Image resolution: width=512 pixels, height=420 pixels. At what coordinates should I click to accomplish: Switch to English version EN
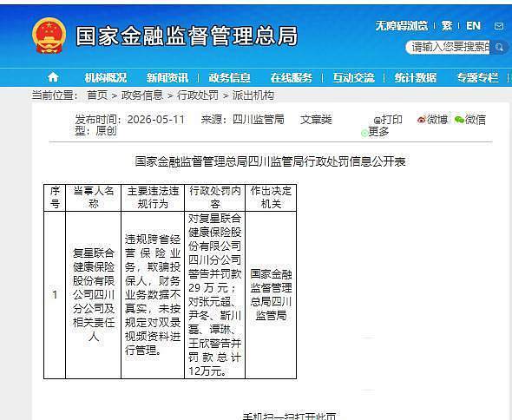click(x=473, y=26)
